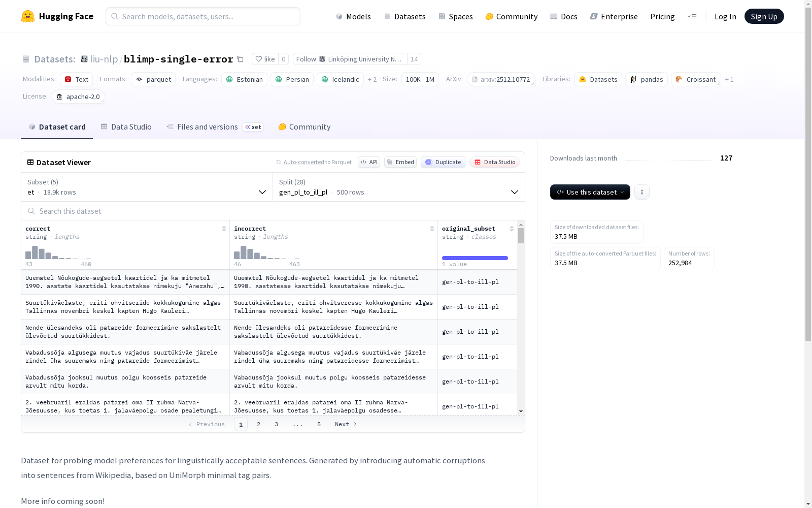Open Docs in top navigation
This screenshot has height=508, width=812.
point(564,16)
